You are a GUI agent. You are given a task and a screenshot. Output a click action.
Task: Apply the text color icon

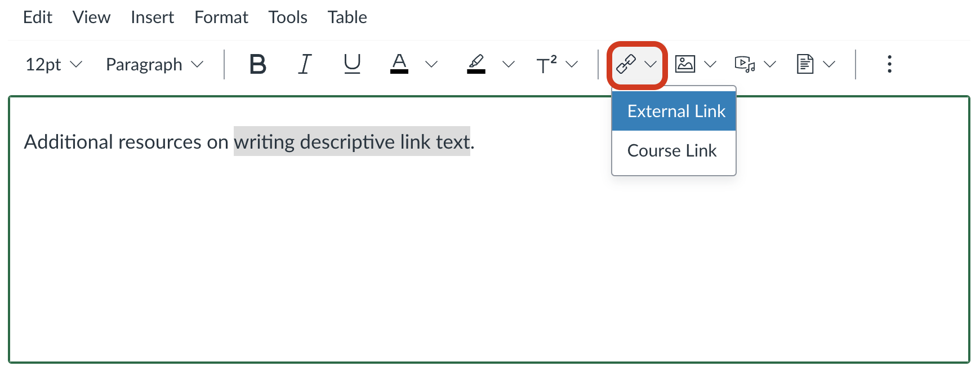click(399, 64)
